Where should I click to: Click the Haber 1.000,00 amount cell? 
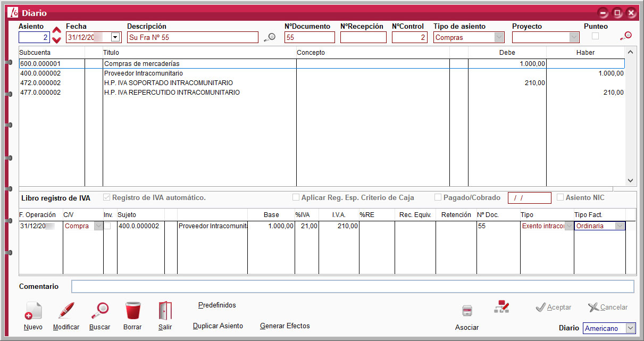click(586, 73)
